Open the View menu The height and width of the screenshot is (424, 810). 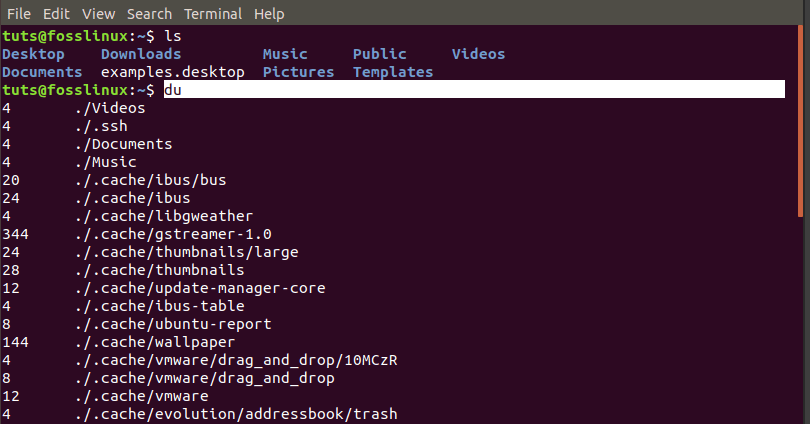click(x=98, y=14)
